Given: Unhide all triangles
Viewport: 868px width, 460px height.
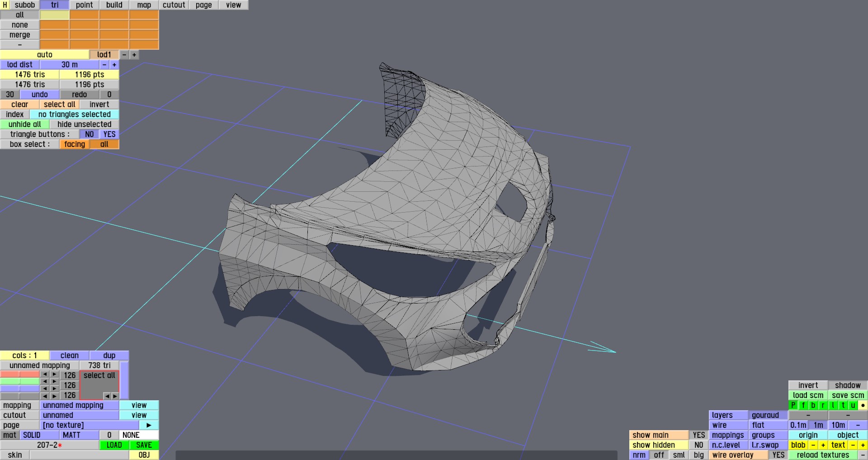Looking at the screenshot, I should [x=24, y=124].
